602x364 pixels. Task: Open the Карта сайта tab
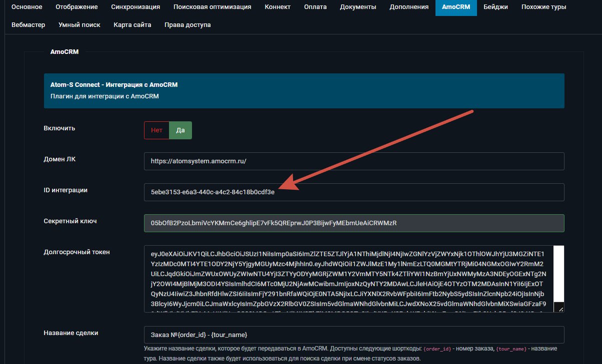(132, 24)
